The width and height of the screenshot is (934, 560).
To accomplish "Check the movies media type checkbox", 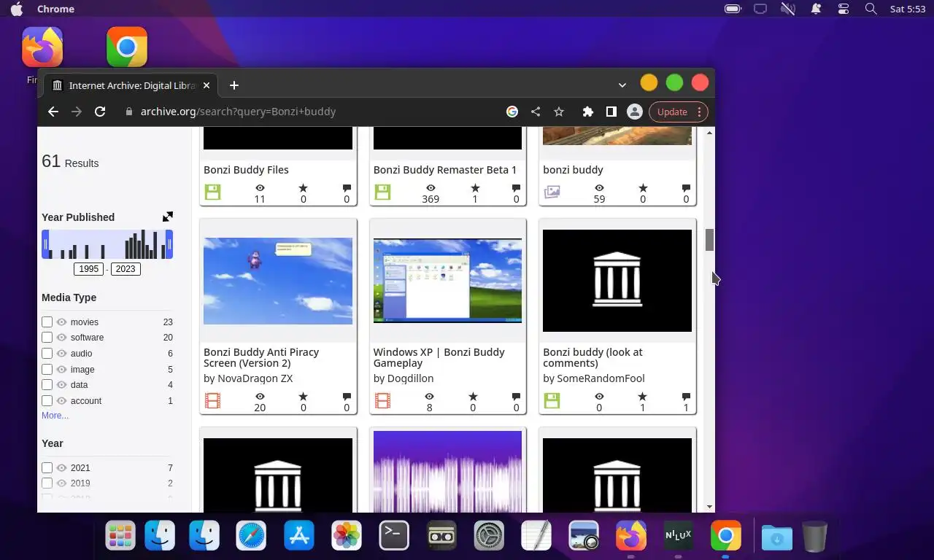I will tap(47, 322).
